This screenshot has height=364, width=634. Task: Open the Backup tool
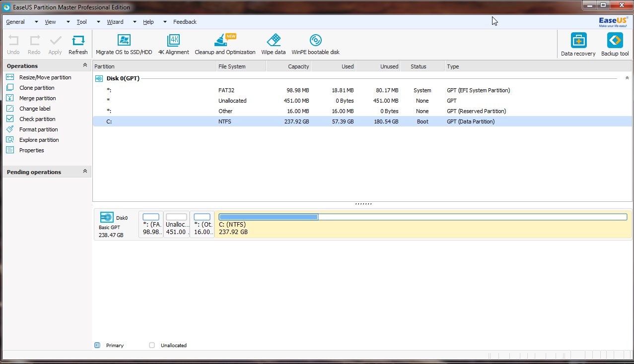click(x=615, y=45)
